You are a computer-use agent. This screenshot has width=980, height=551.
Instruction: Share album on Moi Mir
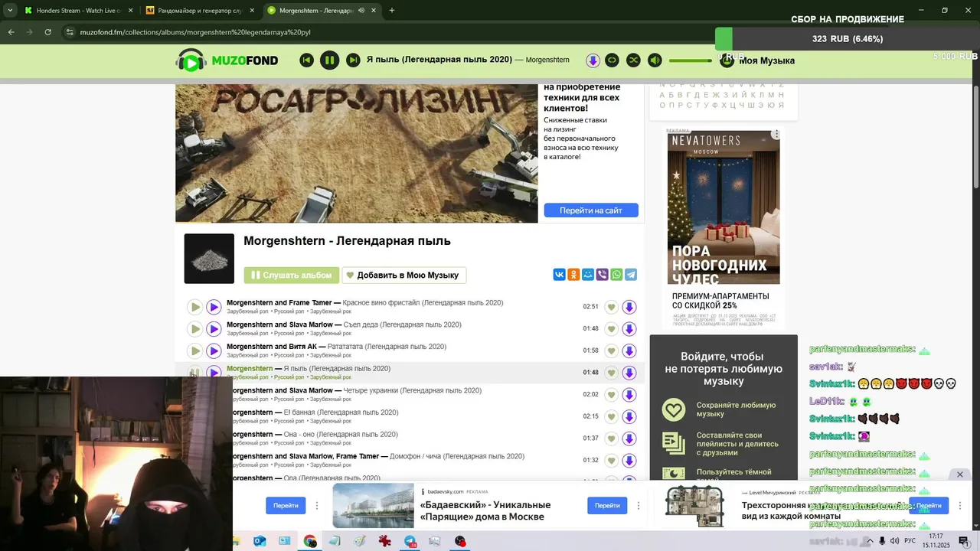tap(588, 275)
